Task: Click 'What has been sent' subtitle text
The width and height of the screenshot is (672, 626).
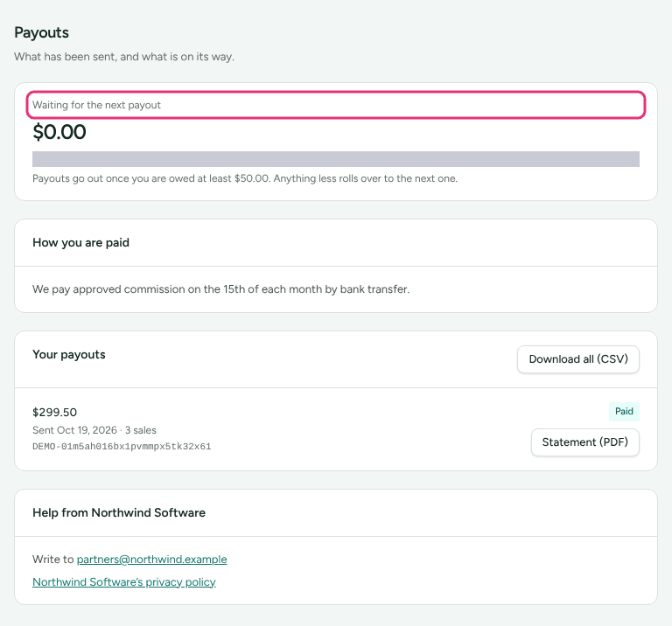Action: click(x=124, y=57)
